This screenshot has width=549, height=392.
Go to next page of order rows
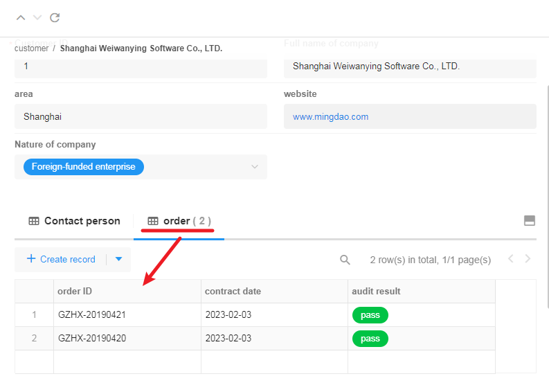(x=528, y=259)
